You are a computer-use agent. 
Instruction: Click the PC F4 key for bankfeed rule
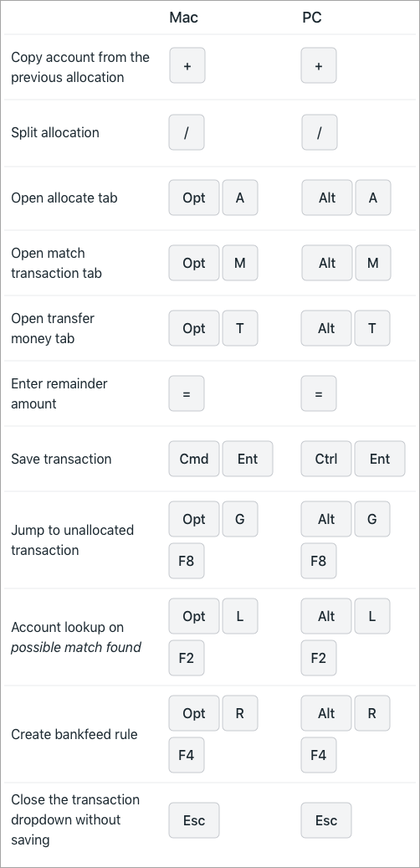pos(319,755)
